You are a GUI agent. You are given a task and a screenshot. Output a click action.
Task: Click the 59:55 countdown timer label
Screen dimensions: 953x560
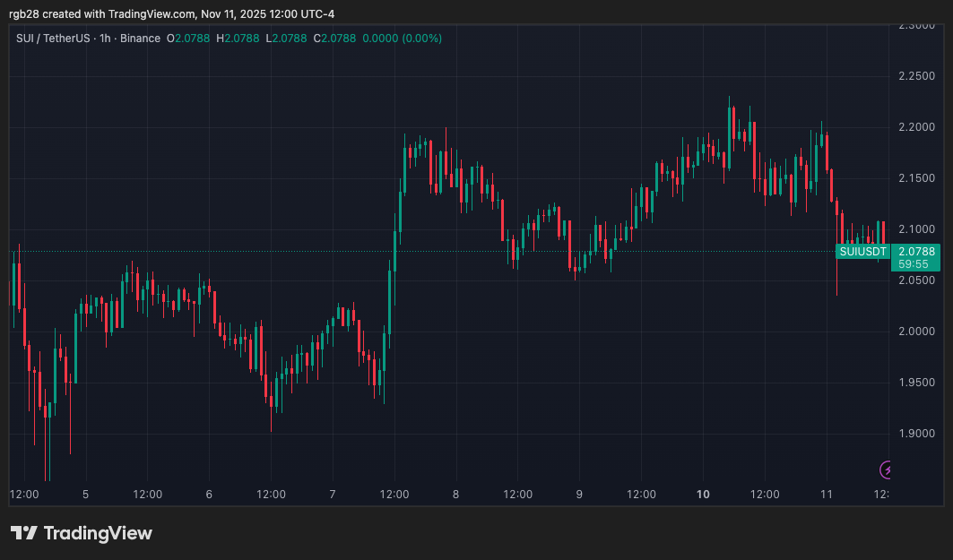(x=914, y=264)
